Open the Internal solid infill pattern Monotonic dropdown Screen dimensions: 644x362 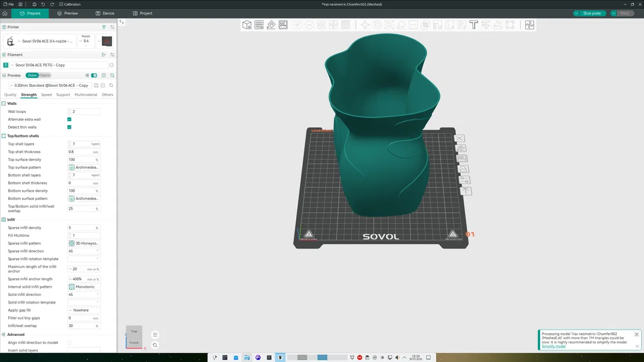pyautogui.click(x=84, y=287)
